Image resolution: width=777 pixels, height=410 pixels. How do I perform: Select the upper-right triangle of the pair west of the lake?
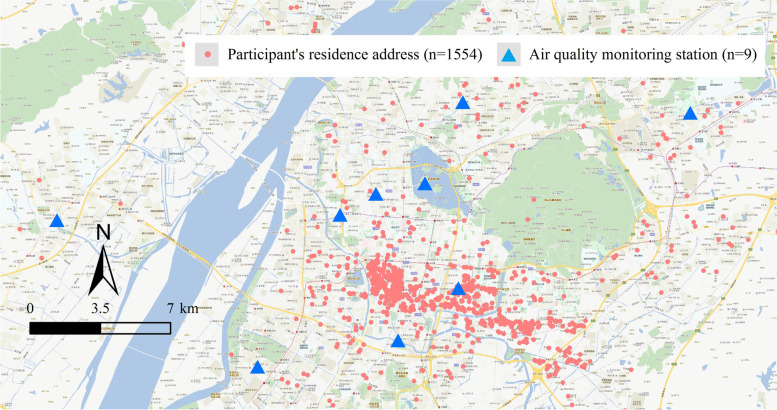[375, 194]
